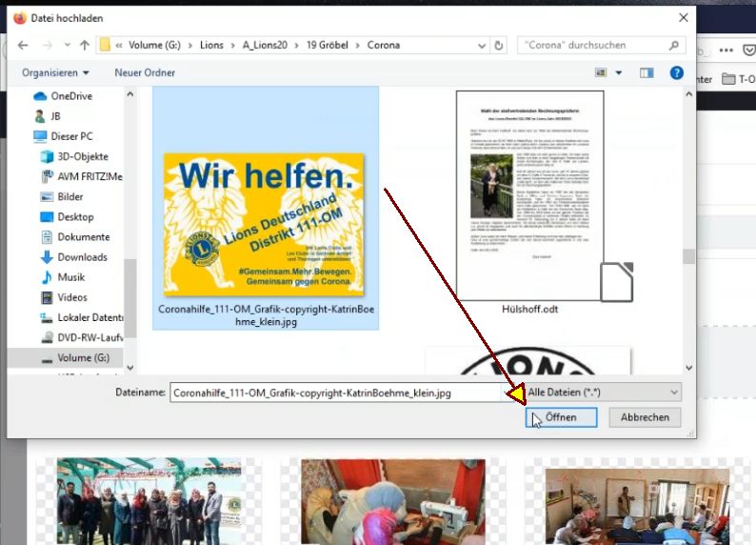
Task: Click the Firefox Pocket icon
Action: coord(749,50)
